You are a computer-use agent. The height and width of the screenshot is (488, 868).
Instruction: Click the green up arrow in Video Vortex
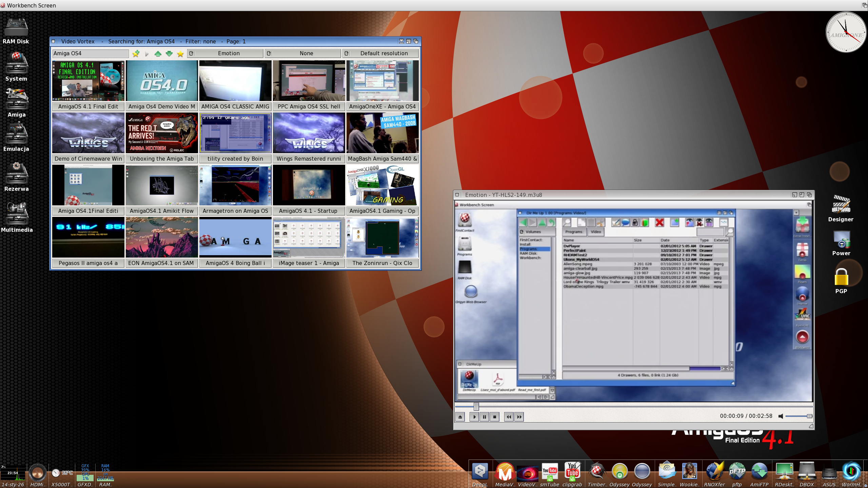(158, 54)
